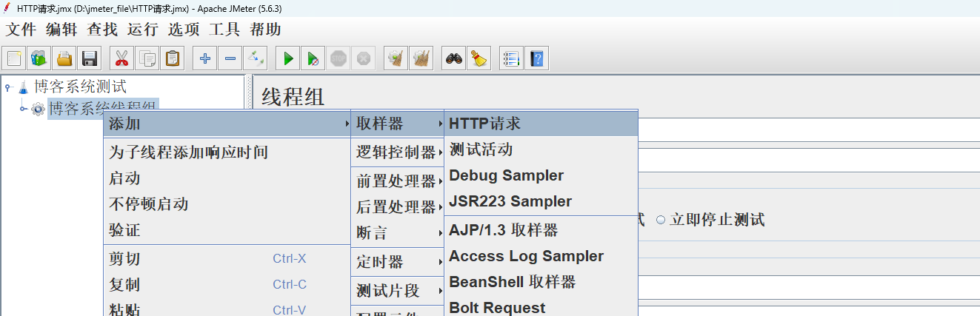Choose BeanShell 取样器 entry
Screen dimensions: 980x316
(x=541, y=282)
